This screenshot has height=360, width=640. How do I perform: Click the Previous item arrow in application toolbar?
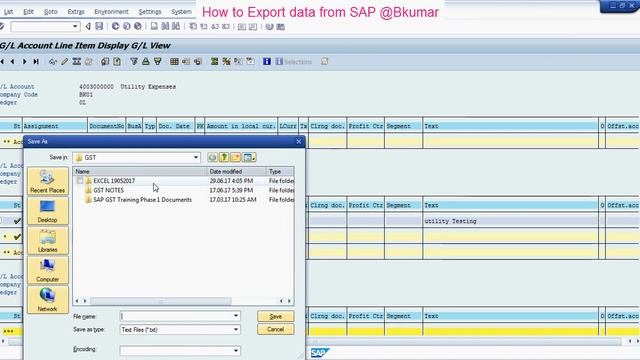tap(13, 62)
